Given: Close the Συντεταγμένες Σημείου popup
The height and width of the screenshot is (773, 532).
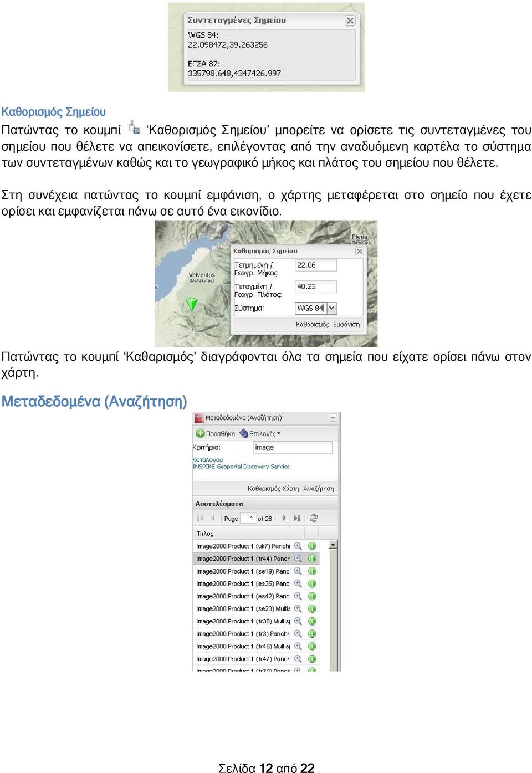Looking at the screenshot, I should (350, 21).
